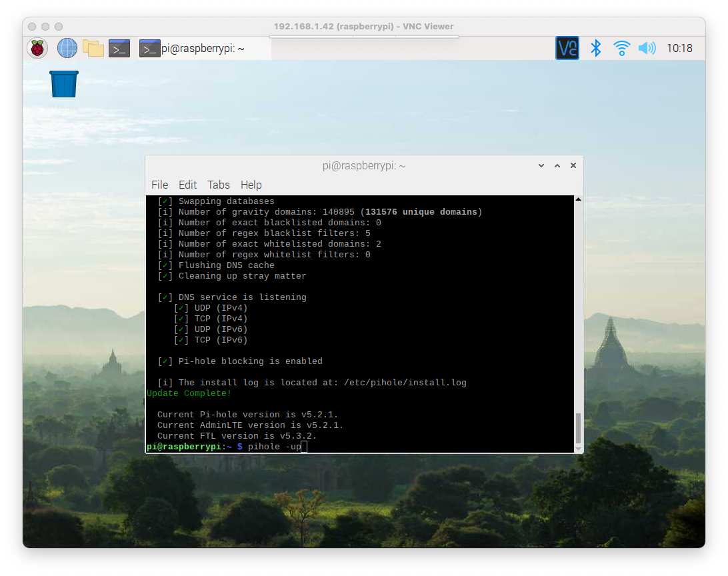Maximize the terminal window
This screenshot has width=728, height=576.
tap(557, 166)
